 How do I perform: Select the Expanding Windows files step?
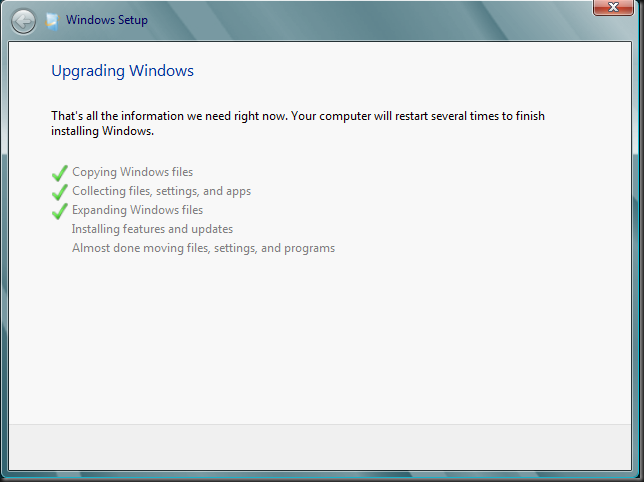click(x=138, y=210)
